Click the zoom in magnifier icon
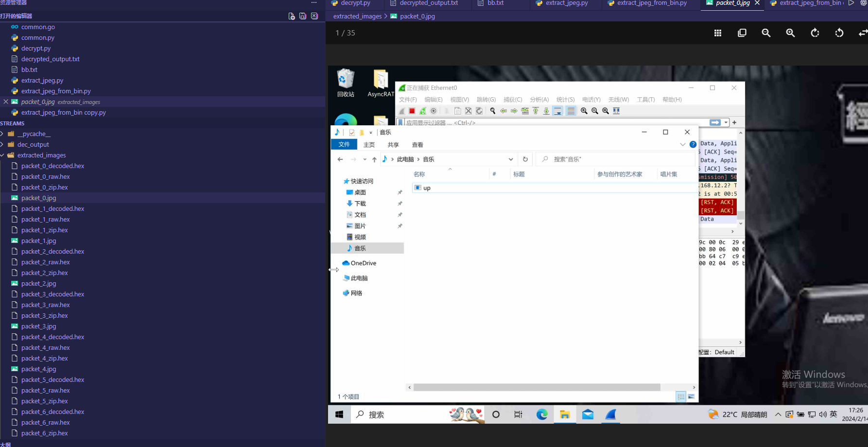Screen dimensions: 868x447 [790, 33]
